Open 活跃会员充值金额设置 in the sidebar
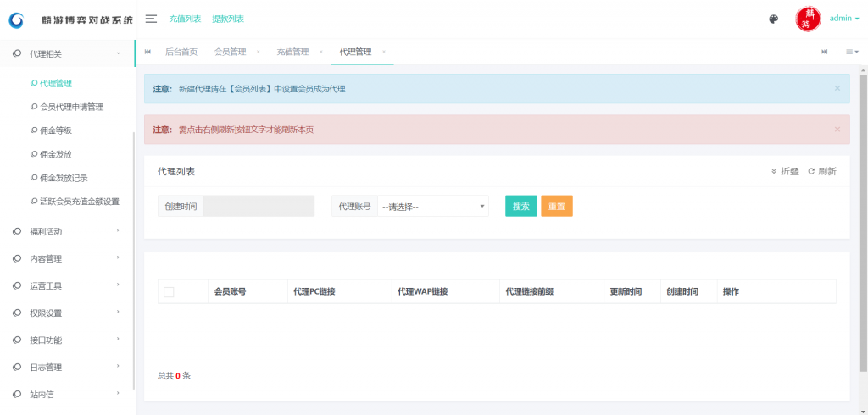Screen dimensions: 868x415 [x=80, y=202]
